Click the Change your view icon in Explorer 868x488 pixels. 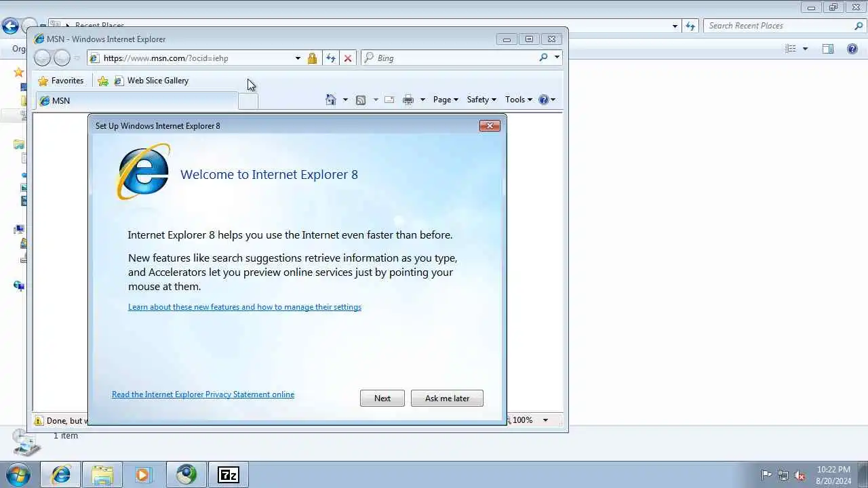pyautogui.click(x=791, y=49)
